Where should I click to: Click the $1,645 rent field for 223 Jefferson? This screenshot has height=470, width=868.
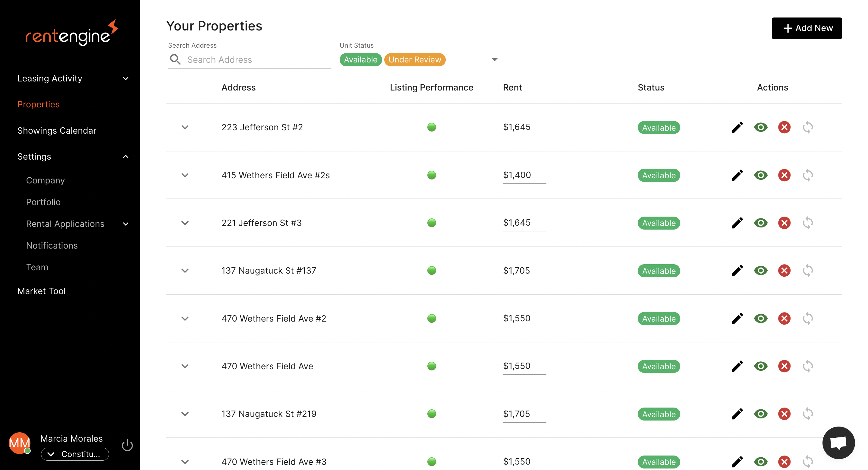pos(524,127)
